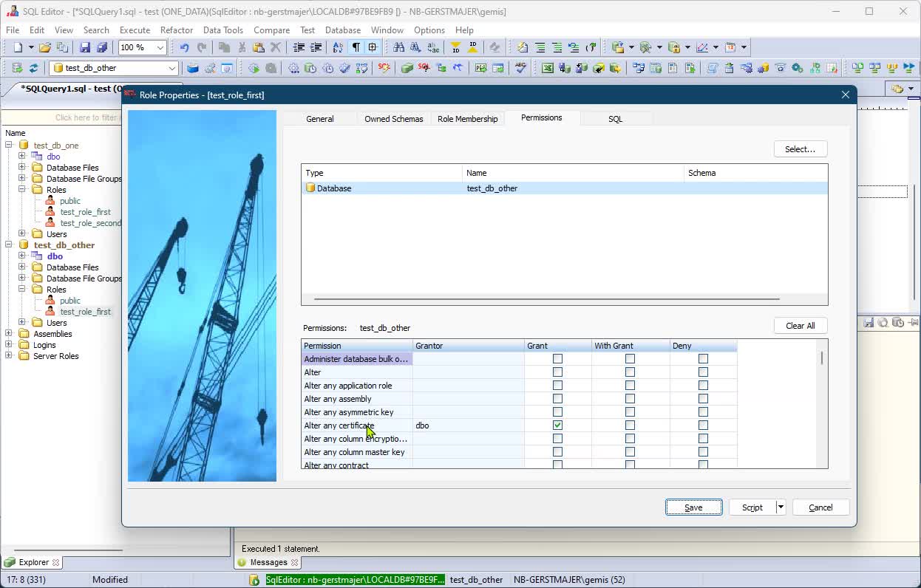Click the Excel export icon
Screen dimensions: 921x588
click(547, 68)
